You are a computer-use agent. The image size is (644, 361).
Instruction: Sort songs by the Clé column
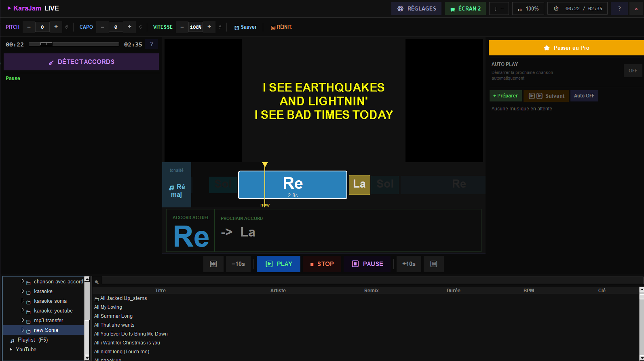[602, 291]
